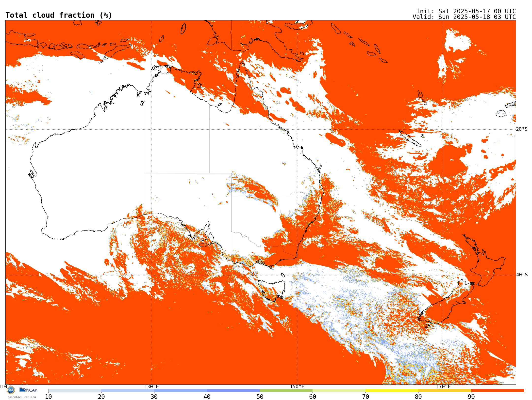The image size is (532, 400).
Task: Select the 'Total cloud fraction (%)' title
Action: 59,15
